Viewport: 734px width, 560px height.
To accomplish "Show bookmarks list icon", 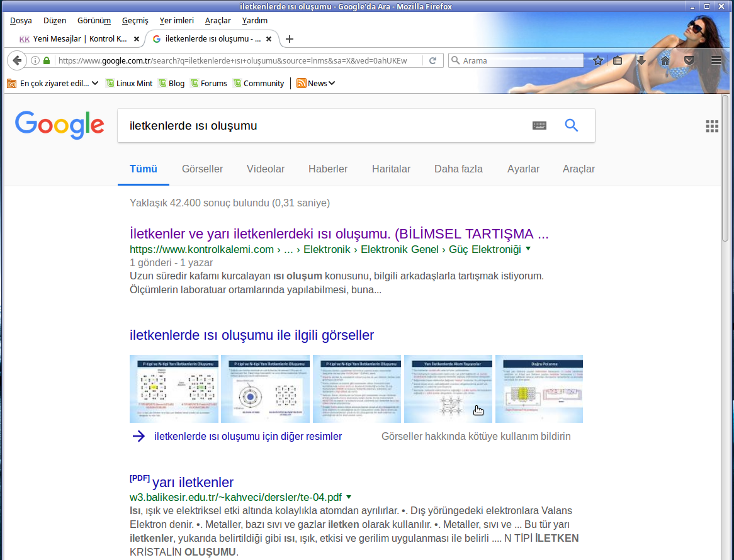I will (618, 60).
